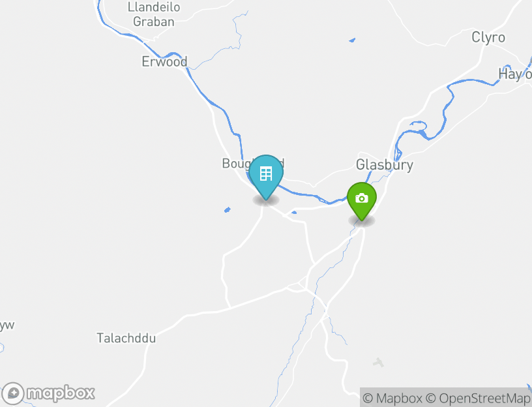The image size is (532, 407).
Task: Click the Talachddu place label
Action: point(126,338)
